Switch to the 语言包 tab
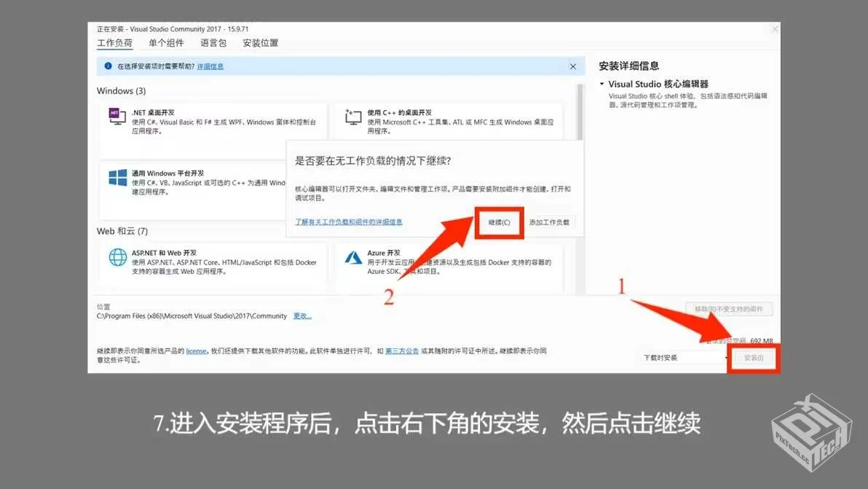 pos(213,43)
